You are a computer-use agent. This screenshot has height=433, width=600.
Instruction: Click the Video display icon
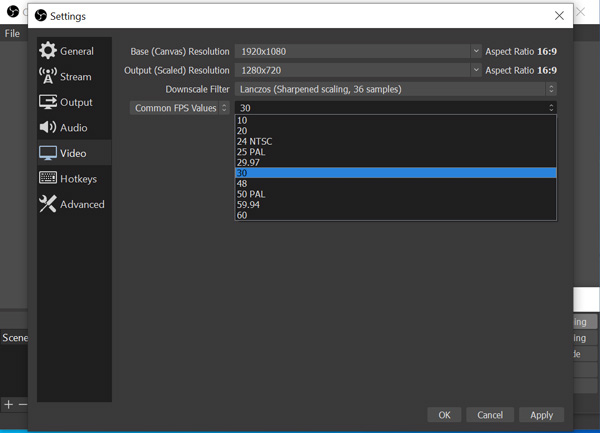click(48, 153)
